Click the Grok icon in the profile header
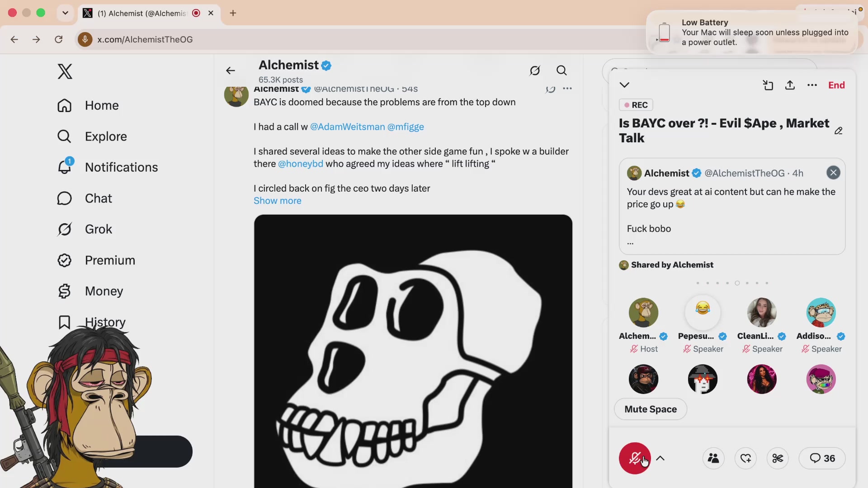Image resolution: width=868 pixels, height=488 pixels. [x=535, y=70]
